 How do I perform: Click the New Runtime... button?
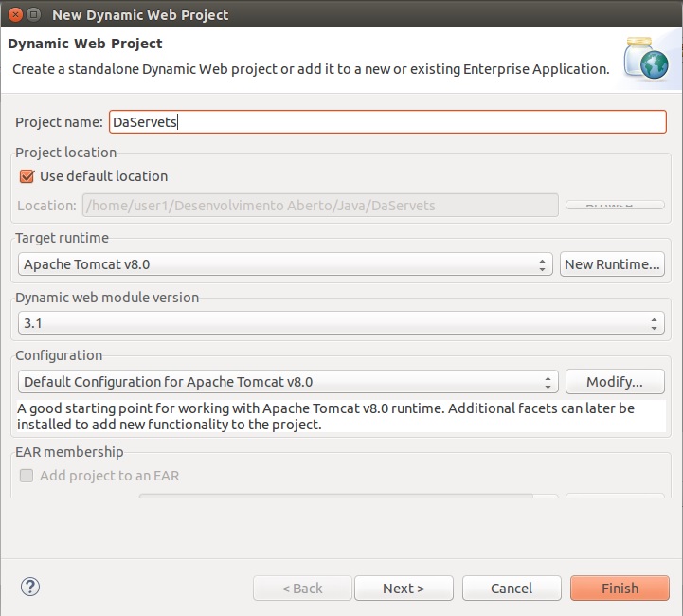pos(612,264)
